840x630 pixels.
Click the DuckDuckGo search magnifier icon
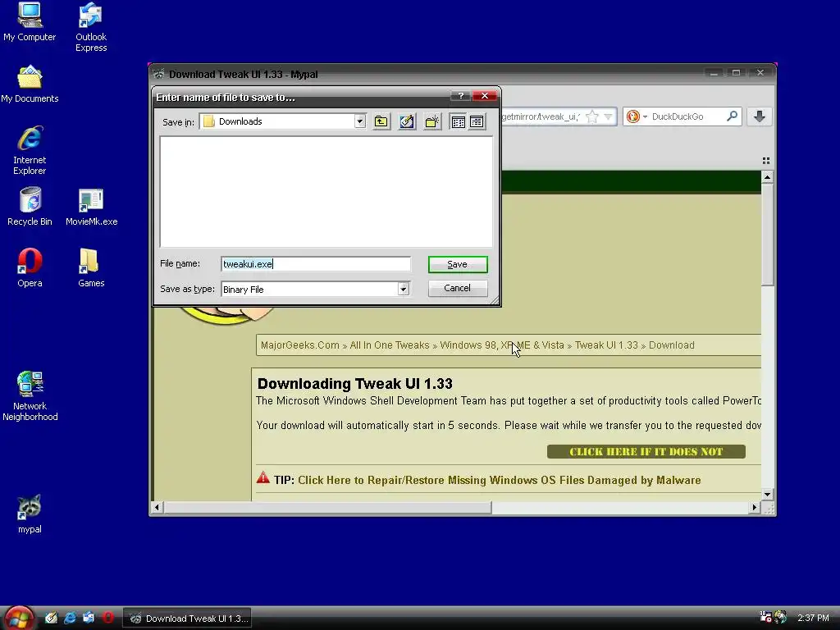[732, 116]
